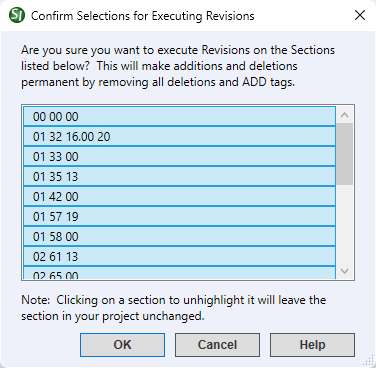Image resolution: width=376 pixels, height=368 pixels.
Task: Click scrollbar track below the thumb
Action: (345, 223)
